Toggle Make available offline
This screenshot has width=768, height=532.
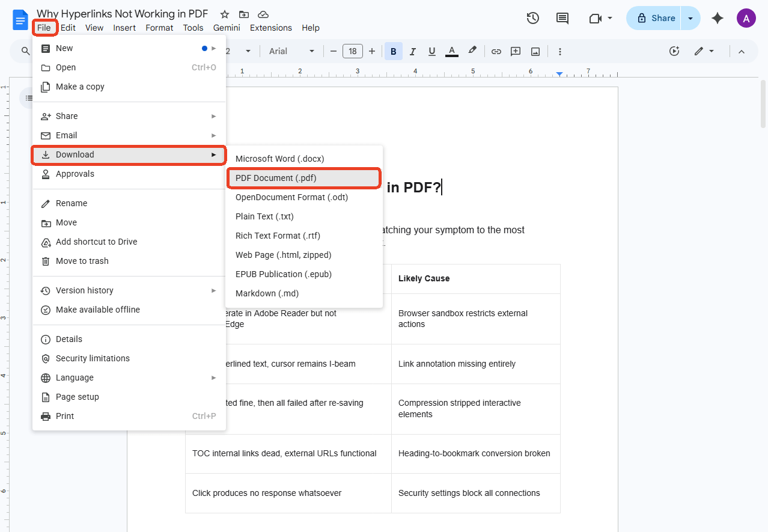point(129,310)
